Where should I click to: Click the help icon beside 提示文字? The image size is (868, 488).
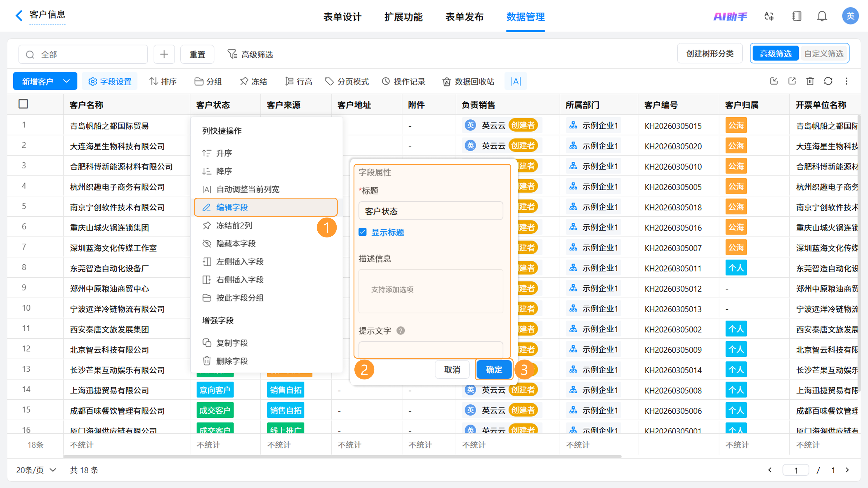pyautogui.click(x=401, y=331)
